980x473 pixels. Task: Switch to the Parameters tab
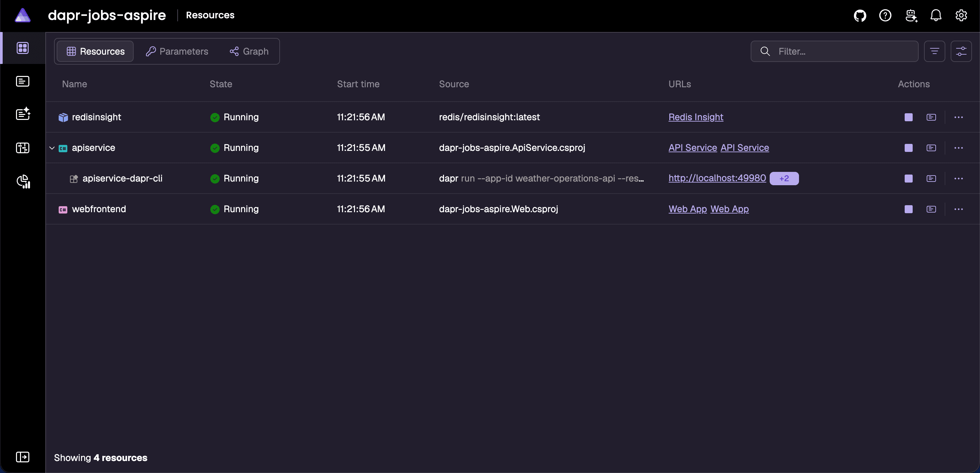click(x=177, y=51)
